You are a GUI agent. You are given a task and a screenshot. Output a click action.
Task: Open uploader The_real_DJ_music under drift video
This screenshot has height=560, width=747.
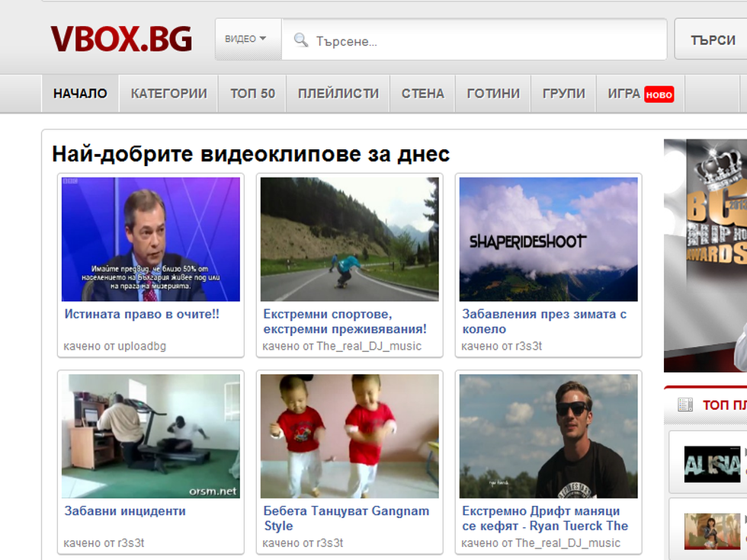(568, 542)
